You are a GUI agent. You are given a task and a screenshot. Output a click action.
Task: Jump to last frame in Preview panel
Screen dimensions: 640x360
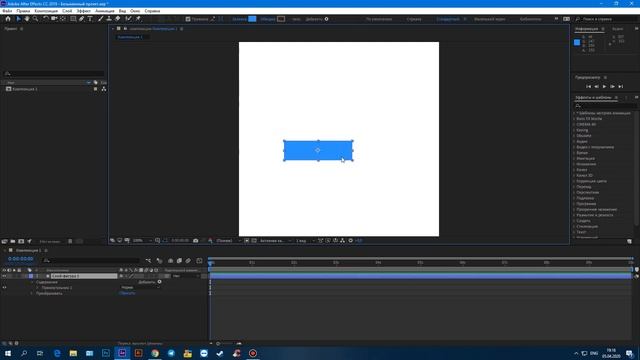620,87
